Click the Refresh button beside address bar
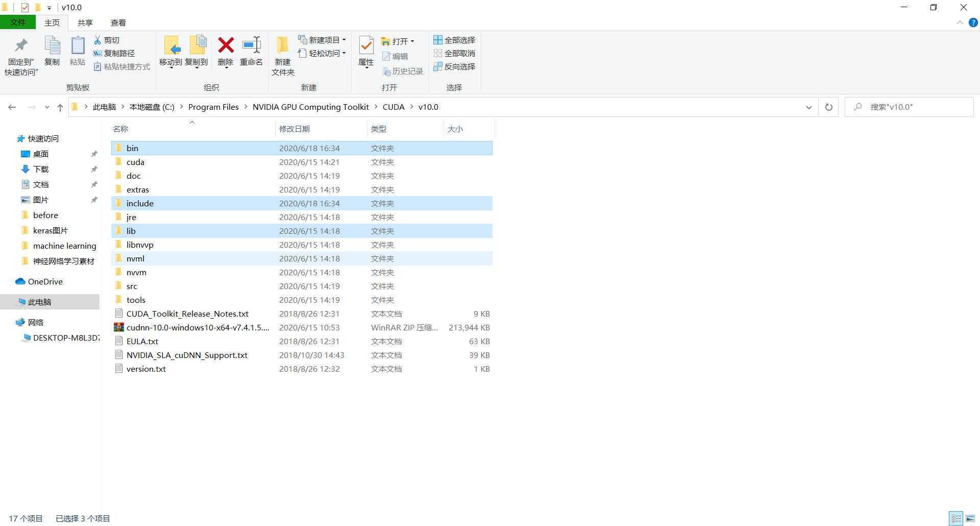The width and height of the screenshot is (980, 526). (829, 107)
